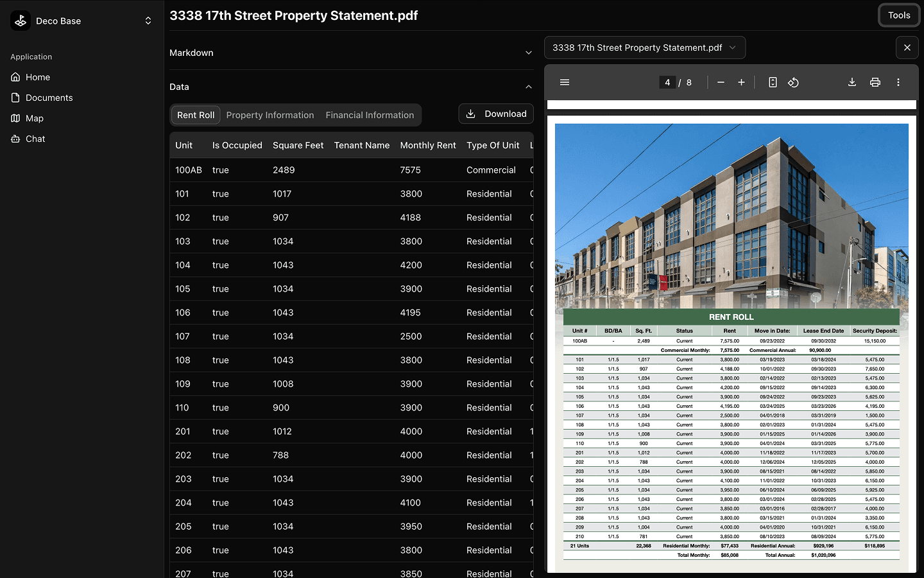
Task: Click the RENT ROLL heading in PDF
Action: point(732,317)
